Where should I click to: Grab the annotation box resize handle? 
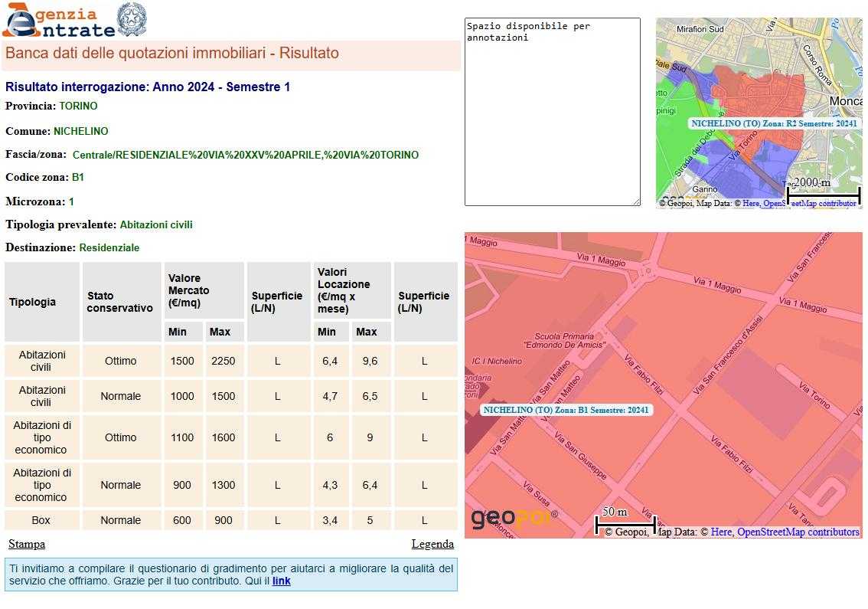[636, 201]
